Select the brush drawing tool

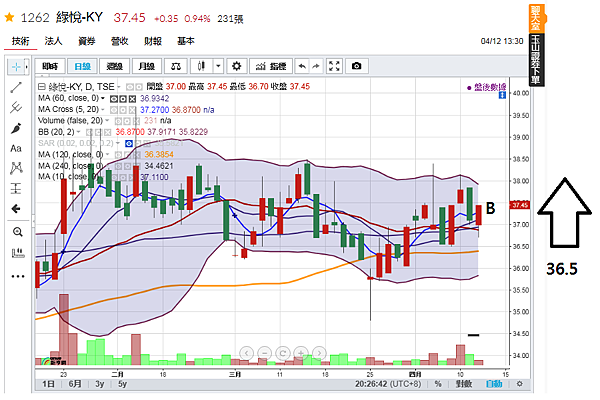pyautogui.click(x=16, y=128)
